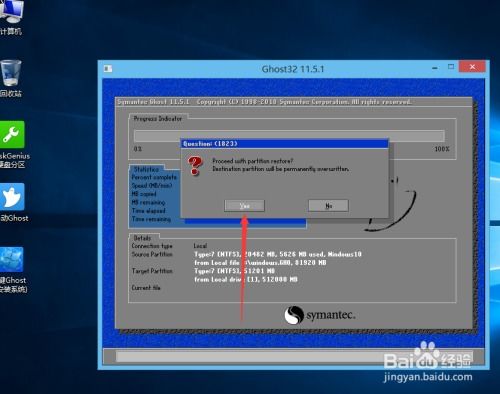Minimize the Ghost32 window
The height and width of the screenshot is (394, 500).
coord(435,68)
